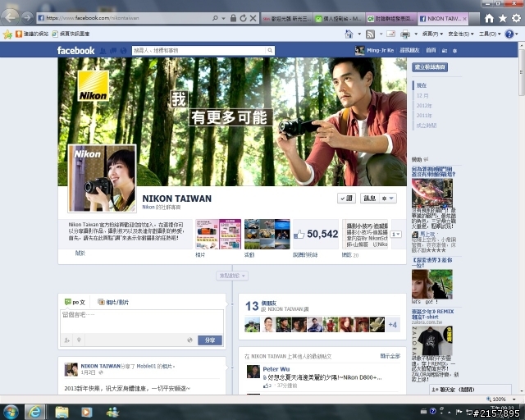Viewport: 525px width, 420px height.
Task: Expand the page apps counter dropdown
Action: tap(396, 234)
